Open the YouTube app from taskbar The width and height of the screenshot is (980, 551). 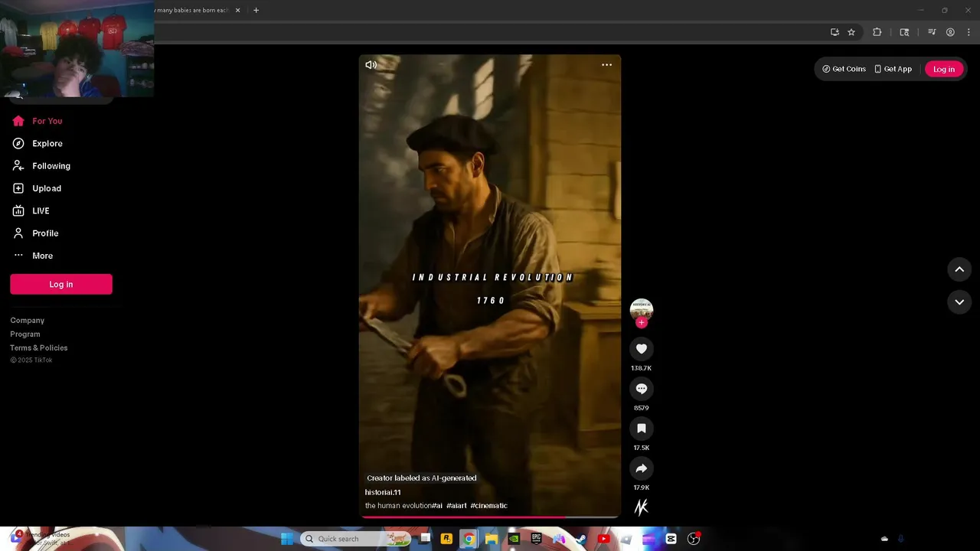[603, 539]
